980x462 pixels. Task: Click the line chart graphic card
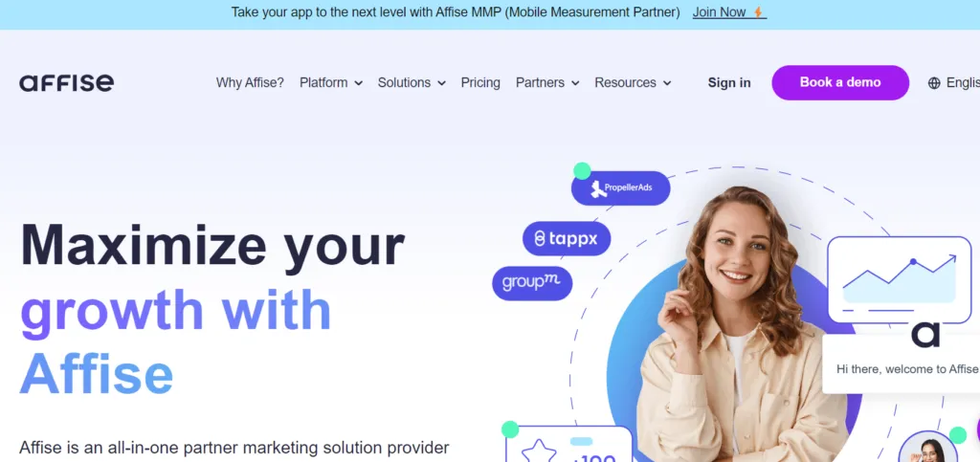coord(899,279)
